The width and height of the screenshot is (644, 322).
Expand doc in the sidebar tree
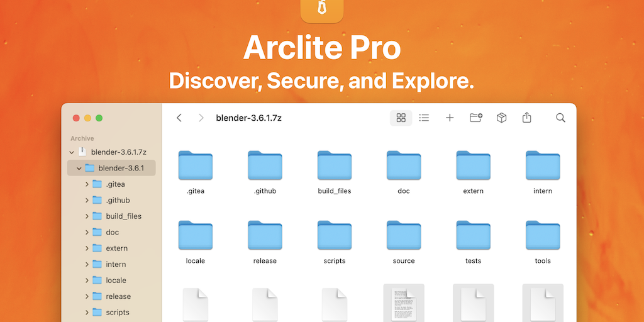tap(87, 232)
